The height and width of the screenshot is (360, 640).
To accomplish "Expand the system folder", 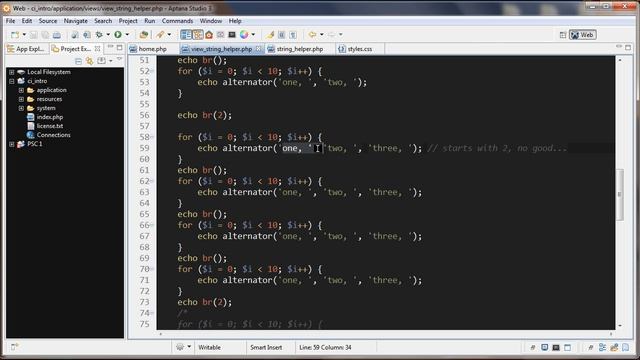I will click(x=21, y=108).
